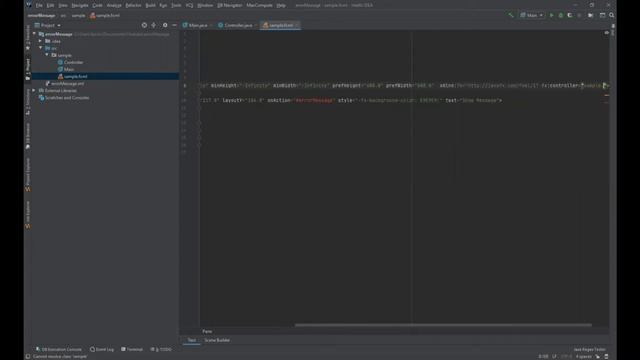The image size is (640, 360).
Task: Click the locate/select opened file icon
Action: coord(144,25)
